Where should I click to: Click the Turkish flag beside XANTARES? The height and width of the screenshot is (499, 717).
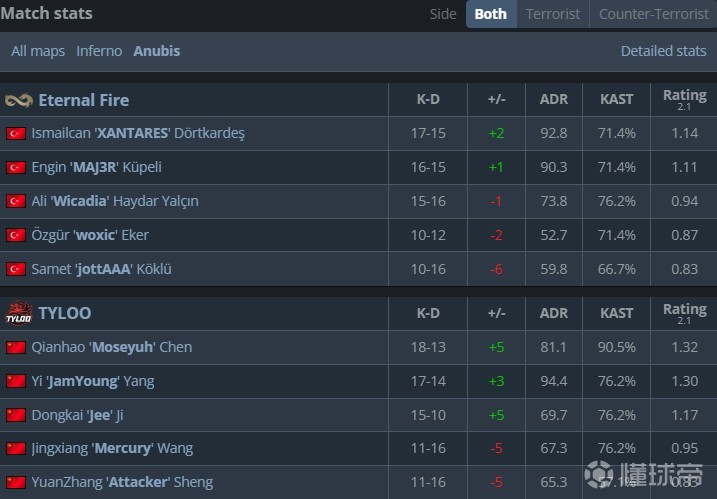coord(15,133)
